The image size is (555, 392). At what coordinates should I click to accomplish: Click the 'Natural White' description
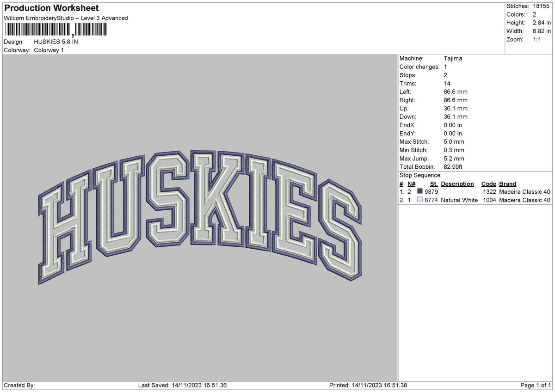point(459,200)
